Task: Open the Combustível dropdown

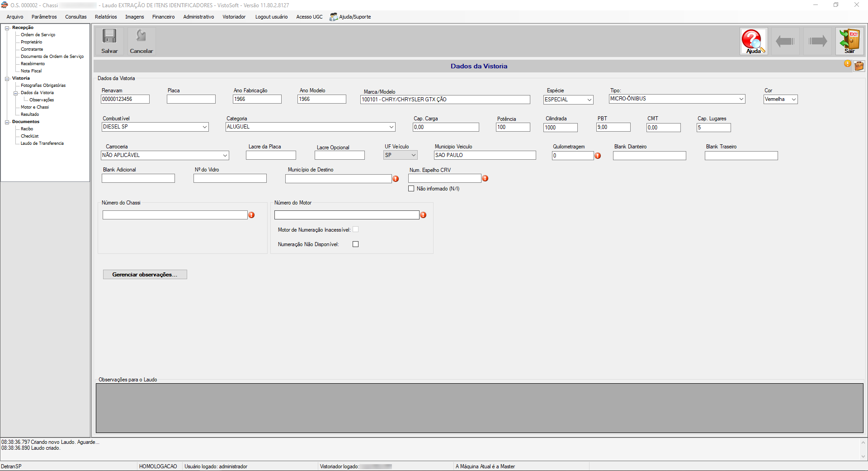Action: coord(155,127)
